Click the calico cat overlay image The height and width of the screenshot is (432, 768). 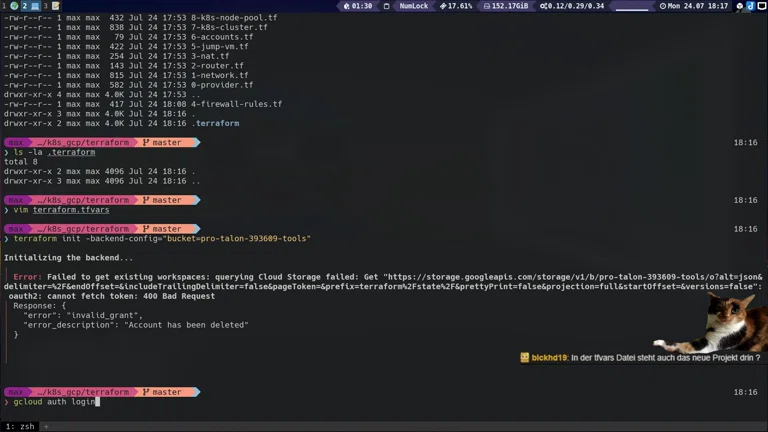click(x=726, y=322)
